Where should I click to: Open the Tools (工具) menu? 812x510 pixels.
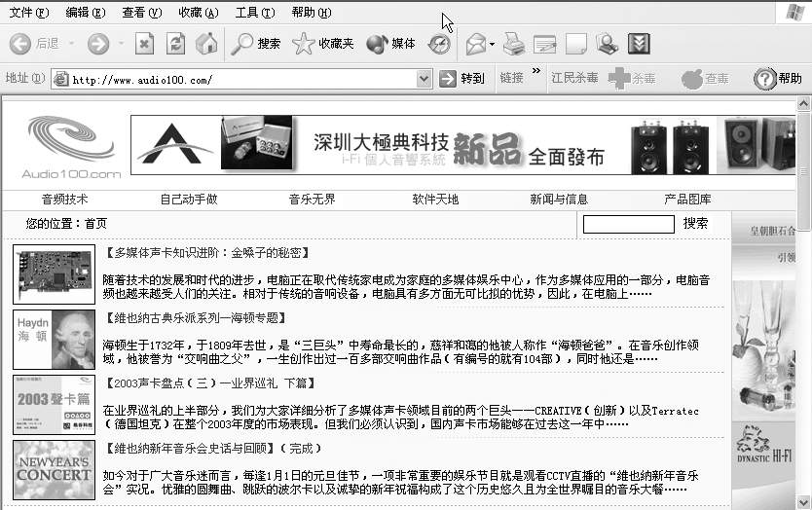(x=255, y=13)
